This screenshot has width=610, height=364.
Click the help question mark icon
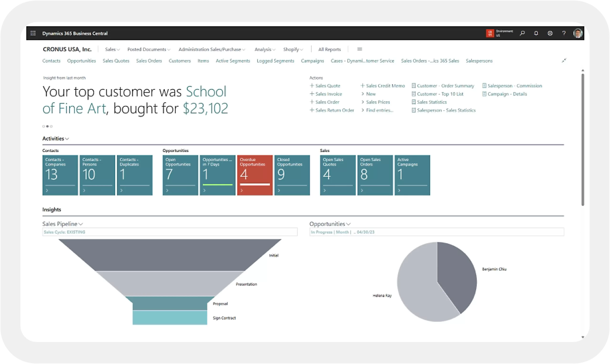click(564, 33)
